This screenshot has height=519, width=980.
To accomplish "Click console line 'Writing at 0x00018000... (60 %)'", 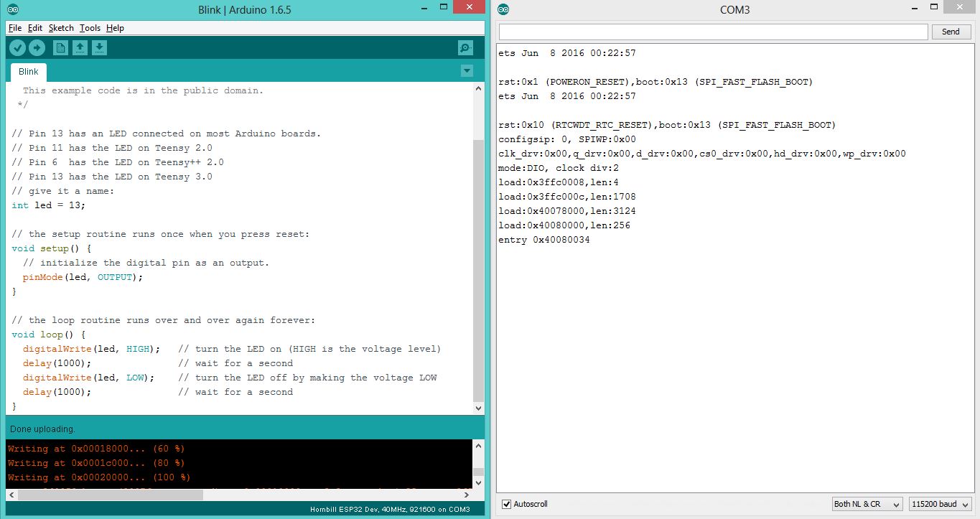I will pos(95,449).
